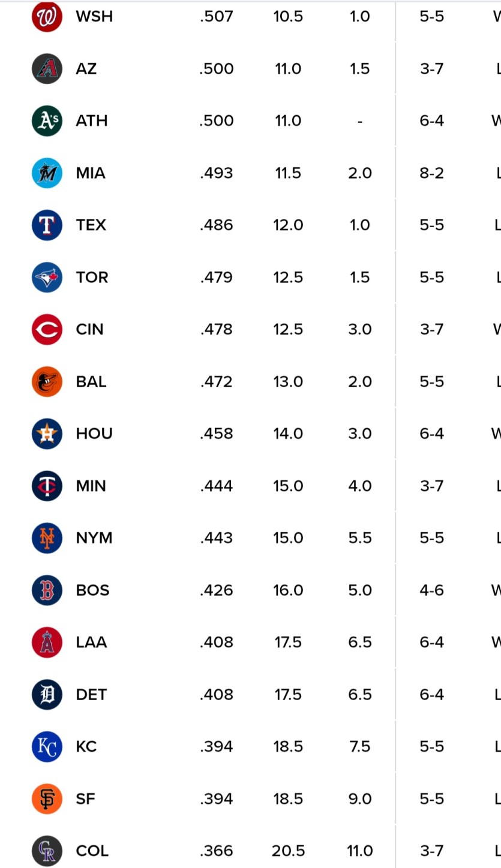Tap the New York Mets logo
The width and height of the screenshot is (501, 868).
[47, 538]
